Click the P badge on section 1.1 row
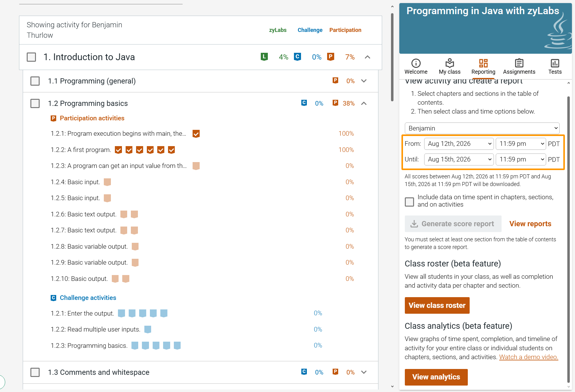Viewport: 575px width, 392px height. click(x=335, y=80)
